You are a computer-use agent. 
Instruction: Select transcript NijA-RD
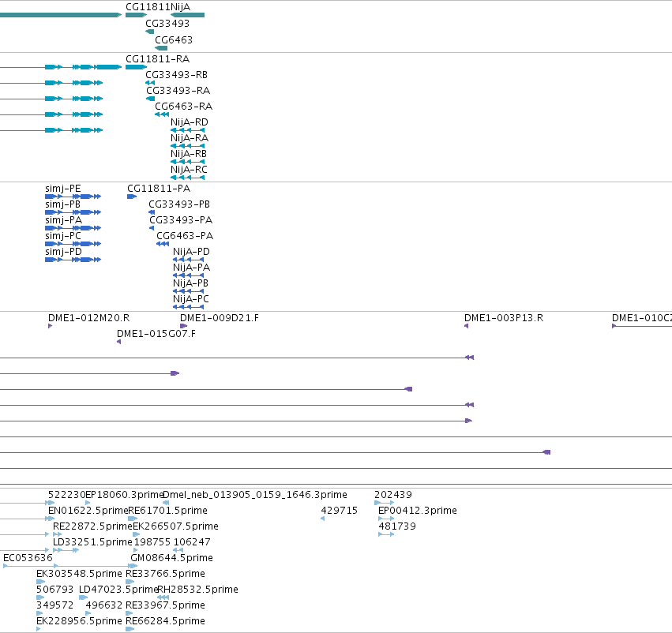tap(189, 122)
